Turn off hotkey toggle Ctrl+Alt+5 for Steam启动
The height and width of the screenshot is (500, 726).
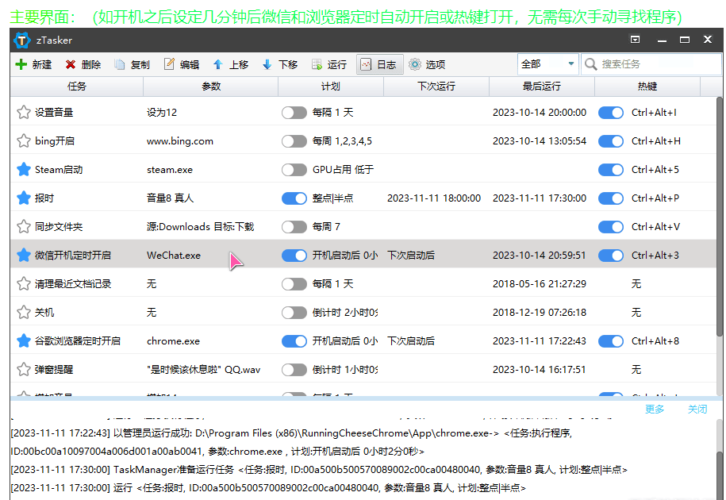610,170
